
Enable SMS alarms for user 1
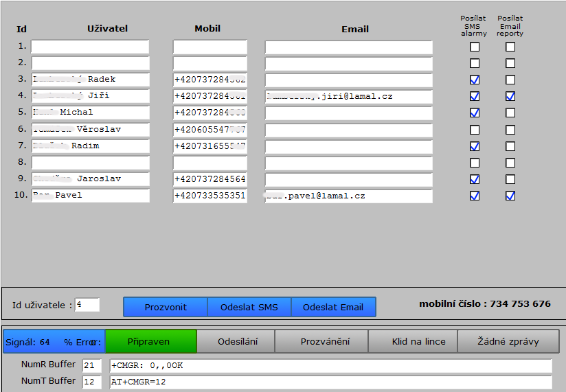[x=475, y=47]
